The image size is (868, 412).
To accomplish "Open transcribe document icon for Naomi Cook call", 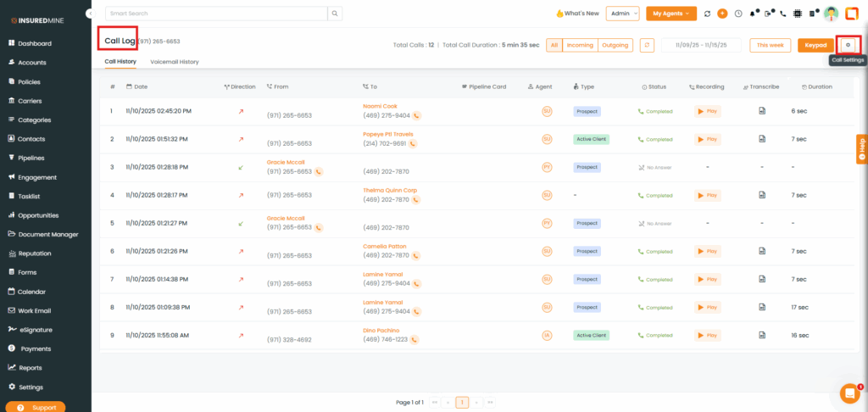I will pos(761,111).
